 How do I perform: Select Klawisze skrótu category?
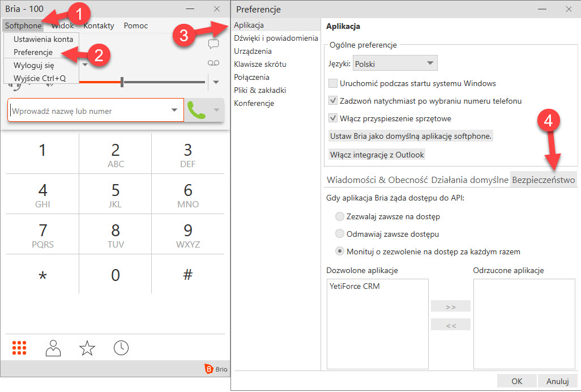tap(276, 64)
